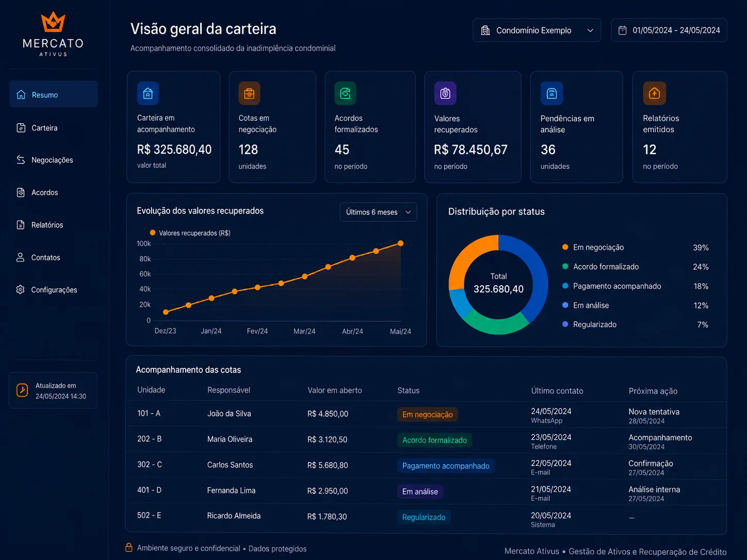Viewport: 747px width, 560px height.
Task: Click the Configurações gear icon
Action: coord(20,290)
